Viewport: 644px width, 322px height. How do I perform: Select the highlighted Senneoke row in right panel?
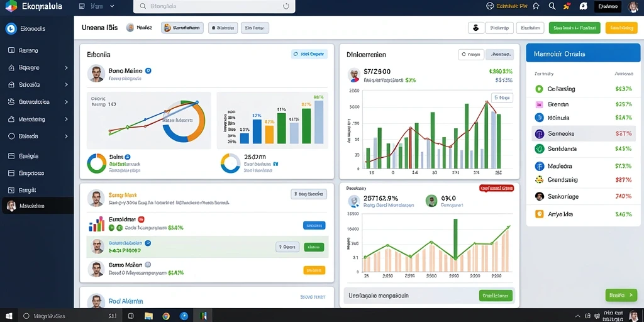point(583,133)
